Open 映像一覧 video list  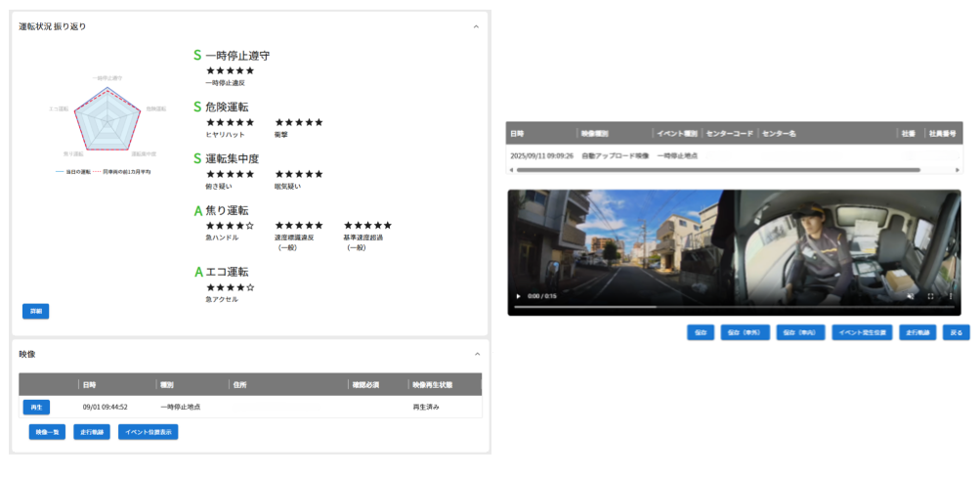[x=47, y=432]
